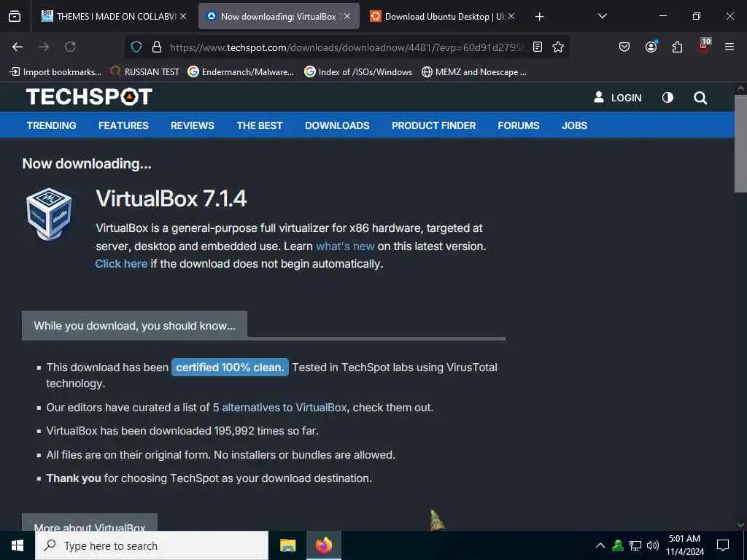Open Import bookmarks bookmark item
The image size is (747, 560).
[x=55, y=72]
